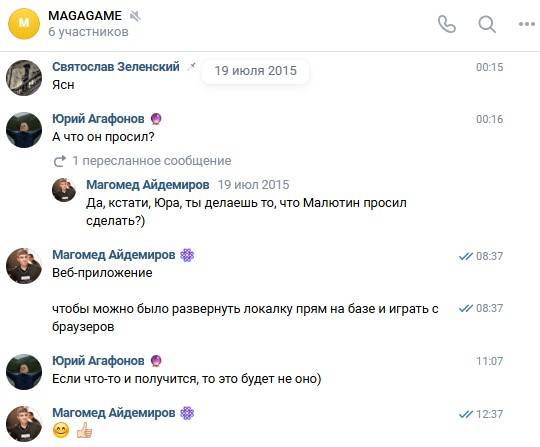
Task: Click the forwarded message date 19 июл 2015
Action: point(253,185)
